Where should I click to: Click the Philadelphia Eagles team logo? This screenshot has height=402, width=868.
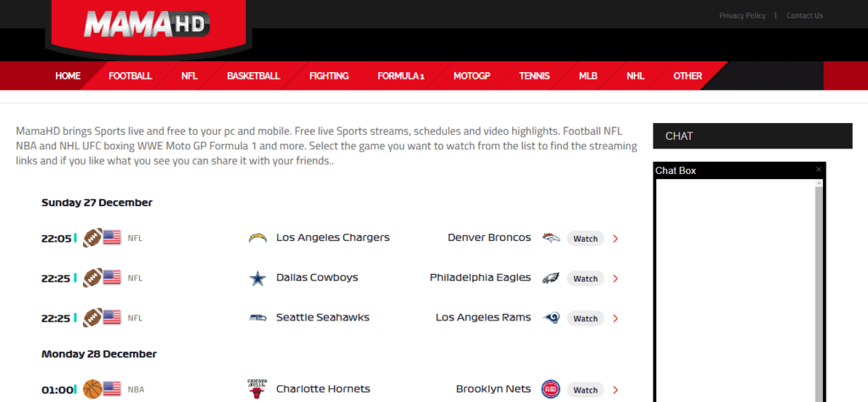click(x=551, y=278)
